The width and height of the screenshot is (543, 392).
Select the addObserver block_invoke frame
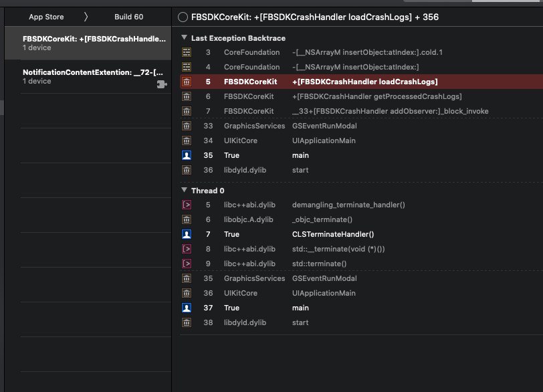coord(390,111)
